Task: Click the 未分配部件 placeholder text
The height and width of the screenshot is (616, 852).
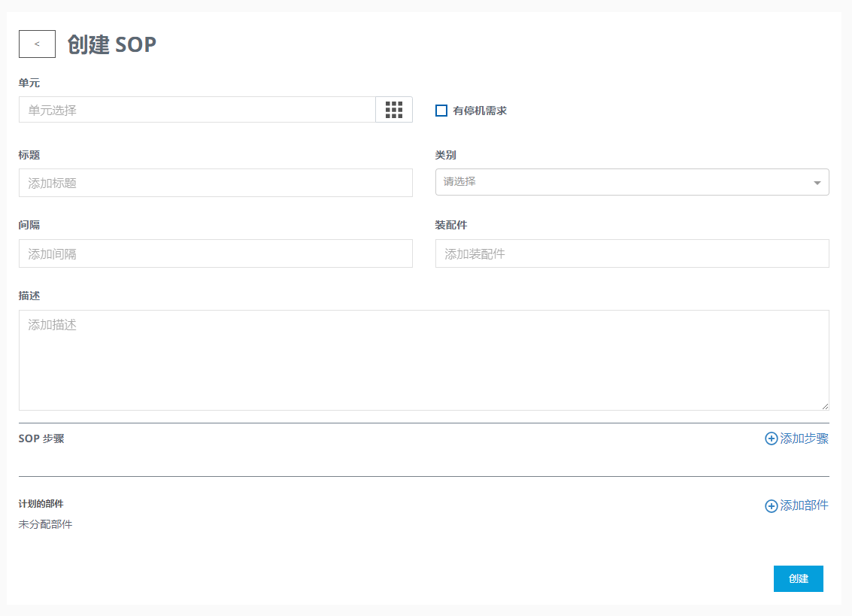Action: coord(46,524)
